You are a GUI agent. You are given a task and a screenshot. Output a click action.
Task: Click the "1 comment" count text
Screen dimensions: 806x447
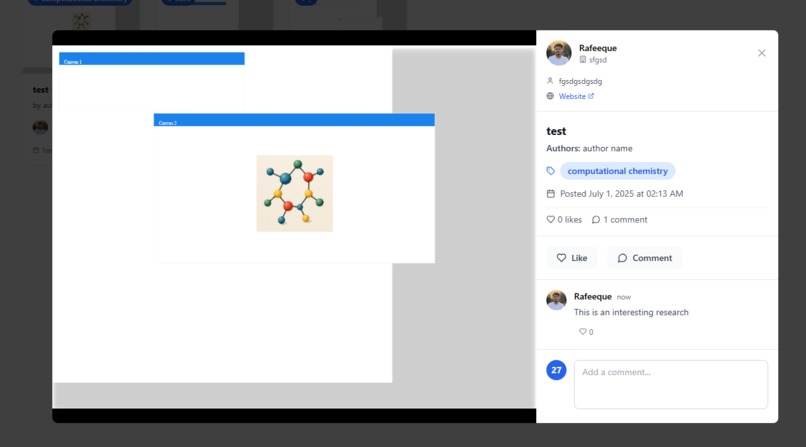pyautogui.click(x=625, y=219)
